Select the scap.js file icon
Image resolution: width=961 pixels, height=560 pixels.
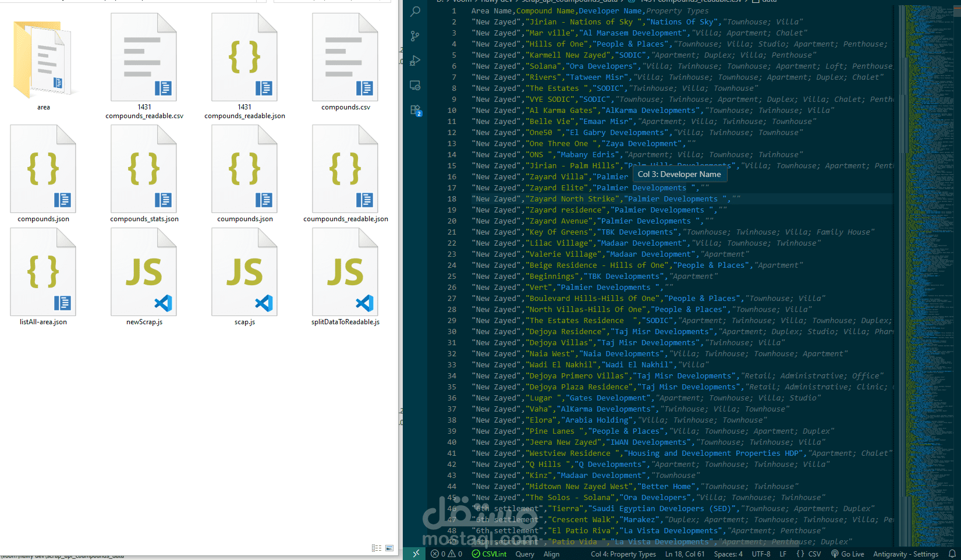pyautogui.click(x=244, y=272)
